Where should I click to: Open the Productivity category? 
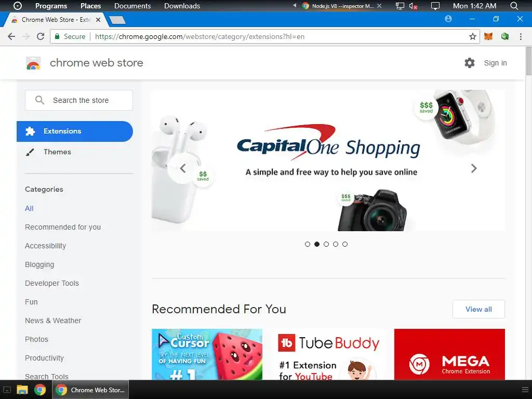pos(44,358)
